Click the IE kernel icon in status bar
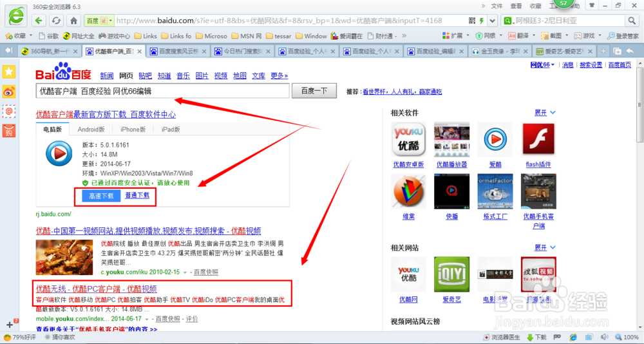 tap(573, 338)
